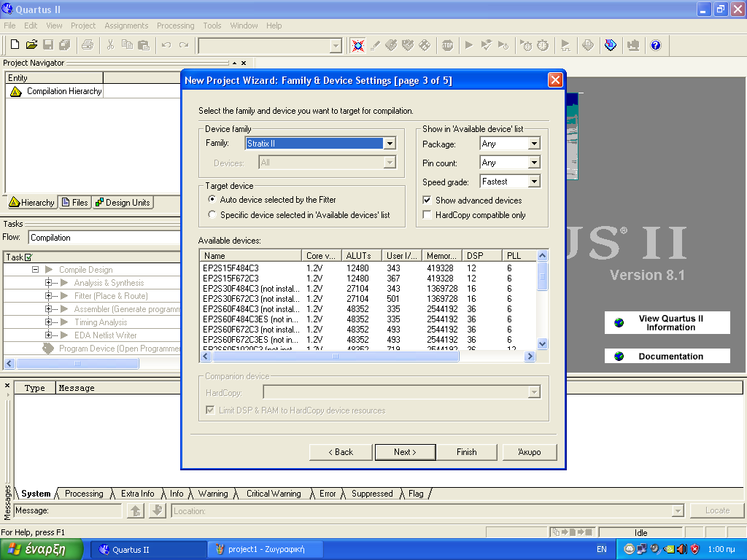Viewport: 747px width, 560px height.
Task: Uncheck 'Show advanced devices'
Action: point(427,200)
